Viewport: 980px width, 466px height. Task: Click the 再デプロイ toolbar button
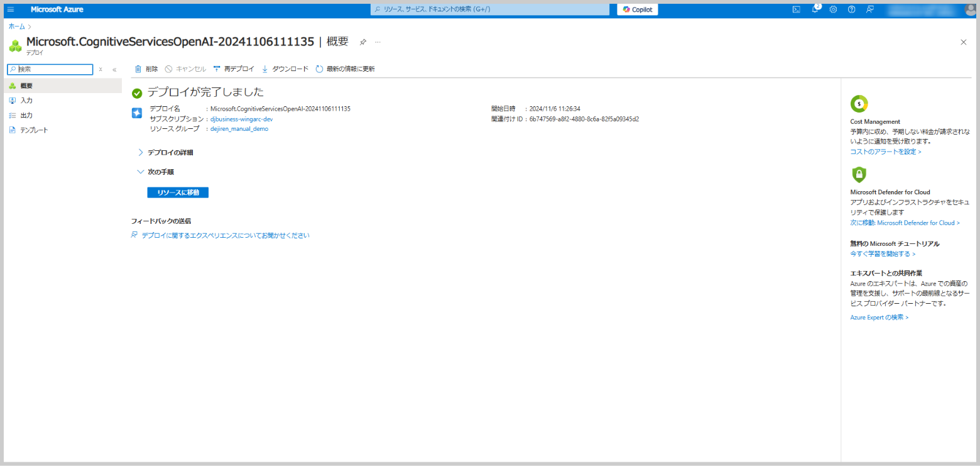pyautogui.click(x=234, y=69)
